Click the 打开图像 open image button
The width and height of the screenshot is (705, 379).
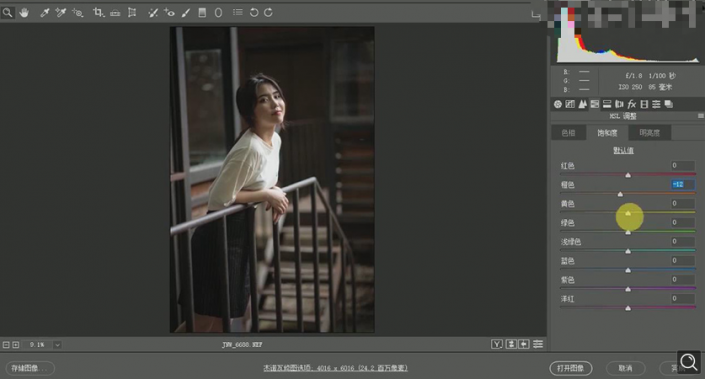coord(571,368)
